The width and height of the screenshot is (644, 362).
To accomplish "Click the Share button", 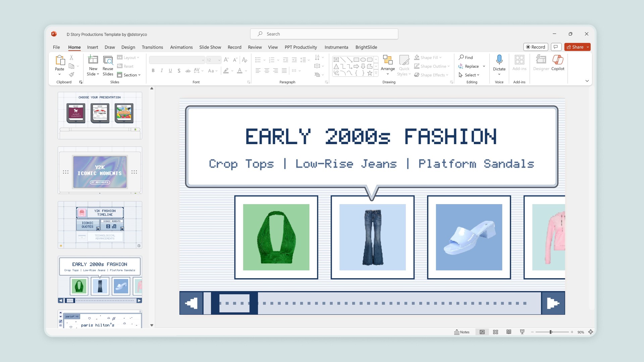I will coord(575,47).
